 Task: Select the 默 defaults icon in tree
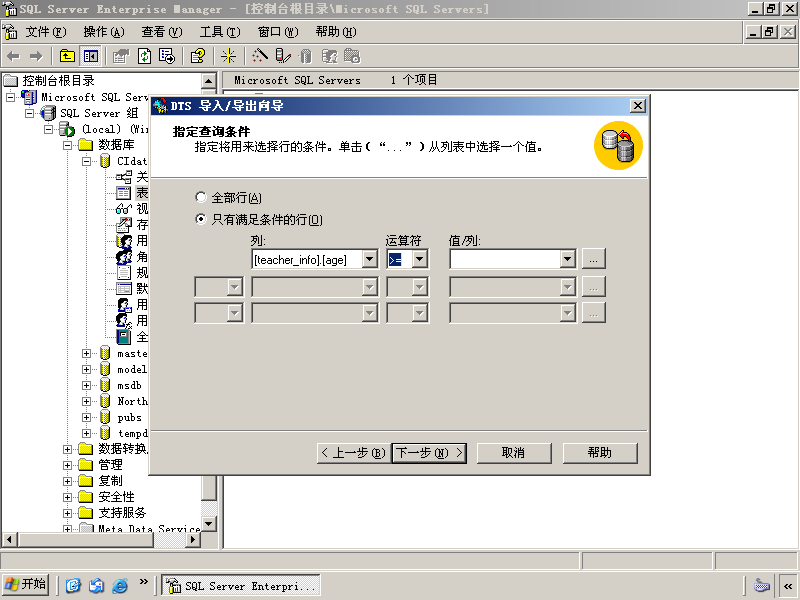[124, 289]
